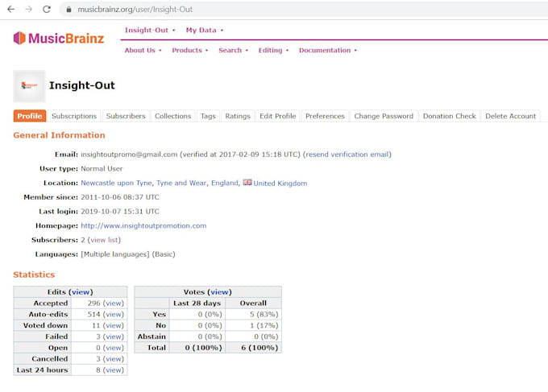Click the Insight-Out user avatar thumbnail
Screen dimensions: 548x392
[x=29, y=86]
